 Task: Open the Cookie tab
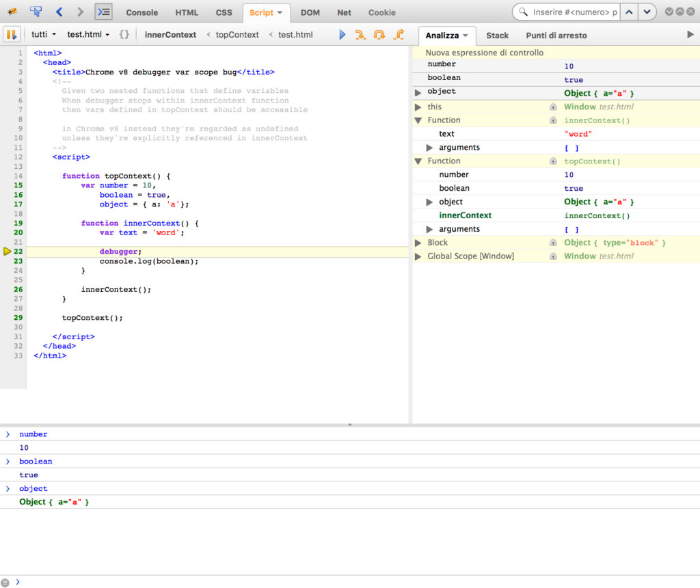382,12
